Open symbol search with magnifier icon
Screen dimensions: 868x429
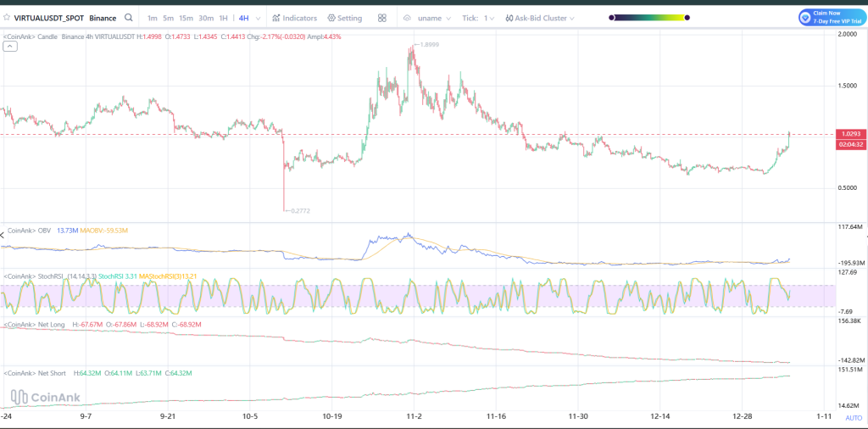(128, 18)
